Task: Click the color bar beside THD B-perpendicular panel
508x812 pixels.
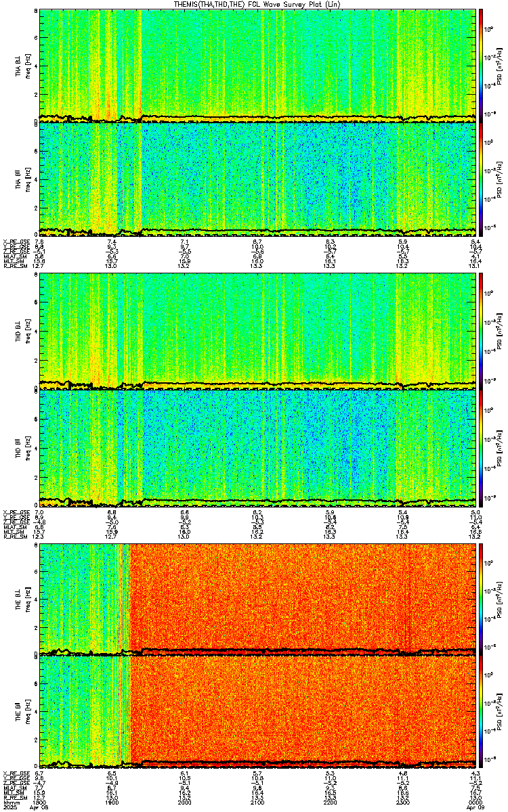Action: [482, 332]
